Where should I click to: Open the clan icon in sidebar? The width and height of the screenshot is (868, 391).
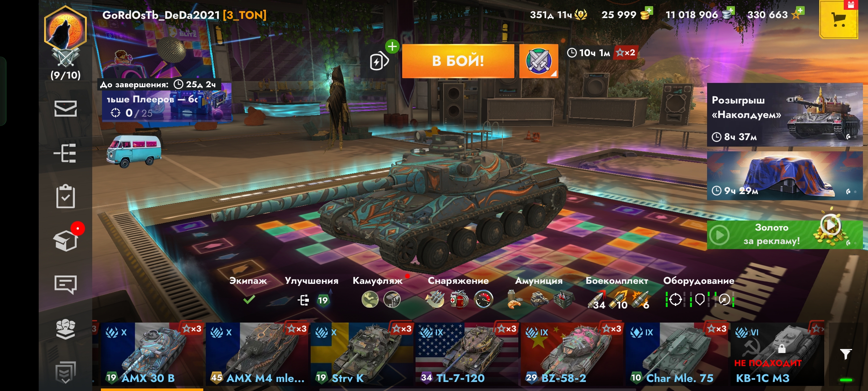coord(65,329)
